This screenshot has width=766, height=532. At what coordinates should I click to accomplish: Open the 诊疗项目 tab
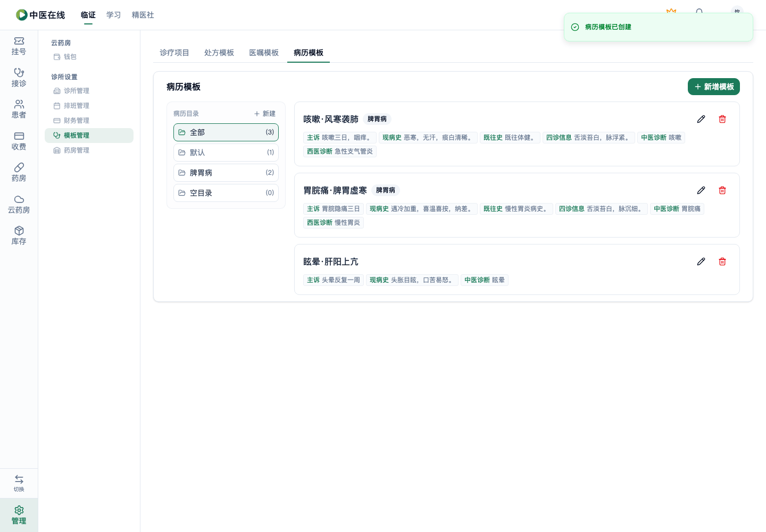174,53
